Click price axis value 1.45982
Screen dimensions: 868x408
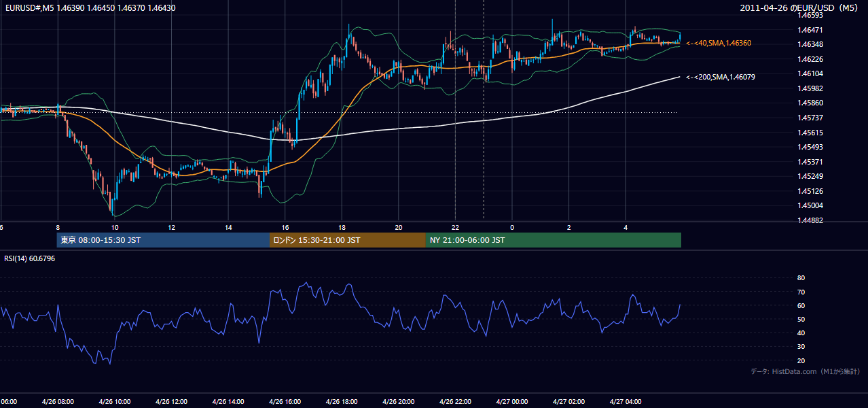click(810, 88)
